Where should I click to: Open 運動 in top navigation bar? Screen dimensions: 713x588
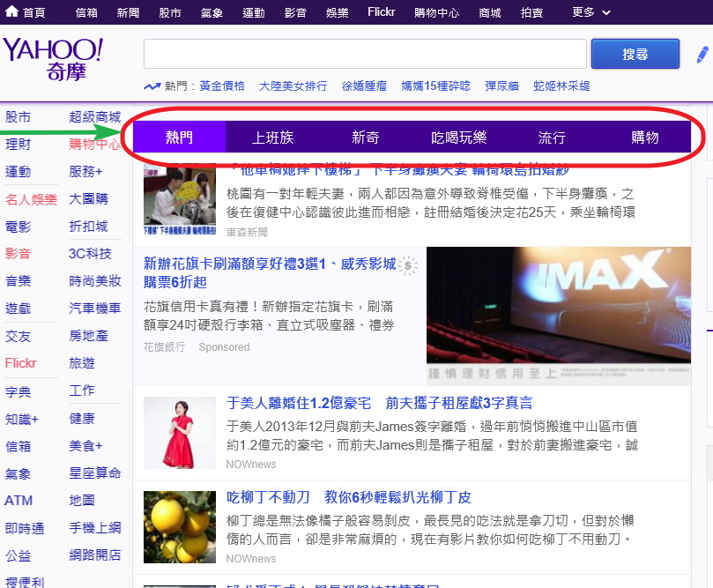point(253,12)
